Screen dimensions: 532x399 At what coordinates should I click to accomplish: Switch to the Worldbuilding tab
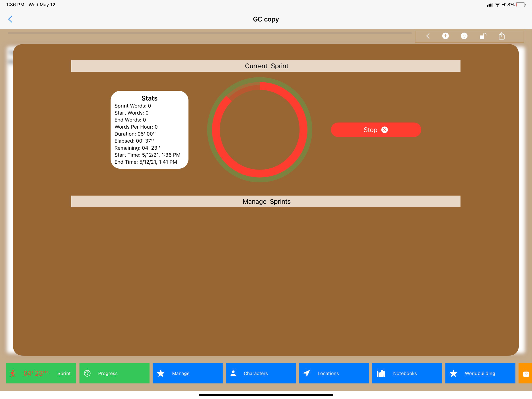click(x=480, y=373)
